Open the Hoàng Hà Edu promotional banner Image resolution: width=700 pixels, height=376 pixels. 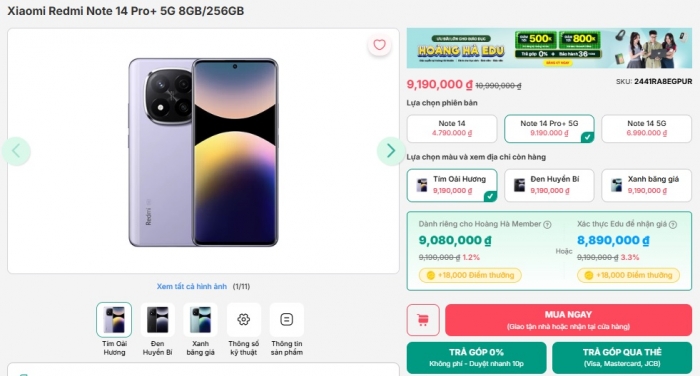coord(549,48)
